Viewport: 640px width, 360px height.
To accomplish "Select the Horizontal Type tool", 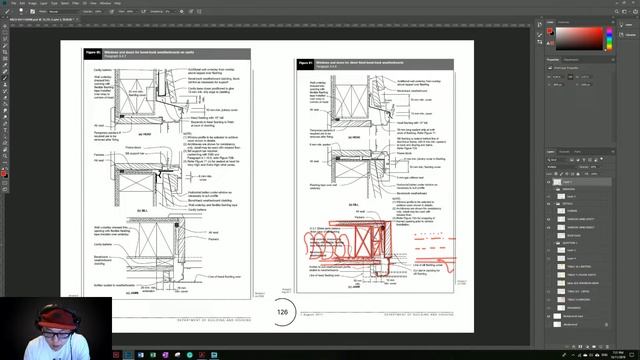I will point(4,129).
